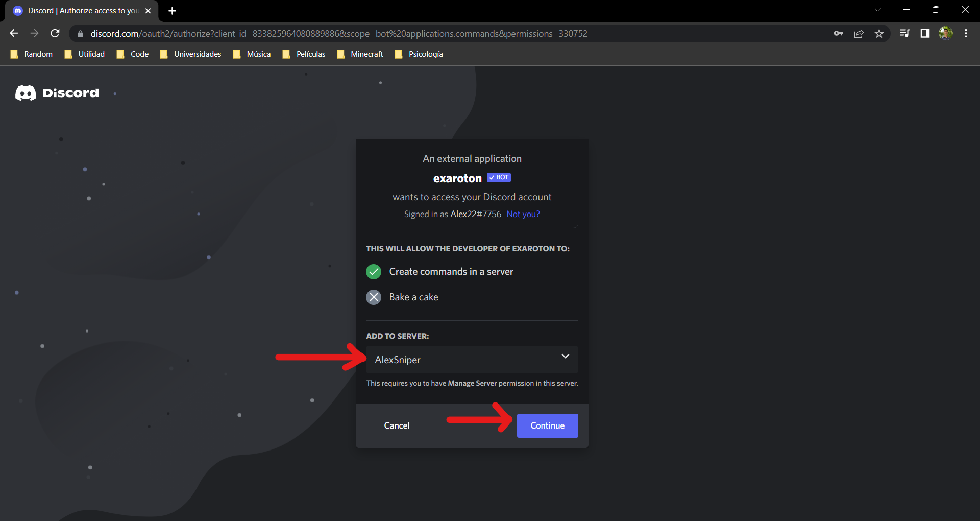Click the browser forward arrow
Screen dimensions: 980x521
pyautogui.click(x=34, y=33)
